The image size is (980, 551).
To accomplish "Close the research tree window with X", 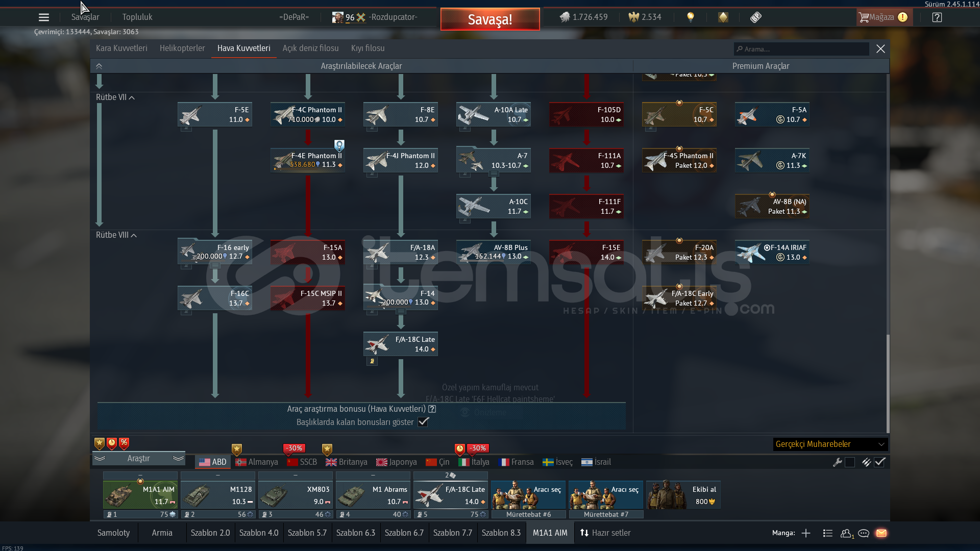I will [x=880, y=48].
